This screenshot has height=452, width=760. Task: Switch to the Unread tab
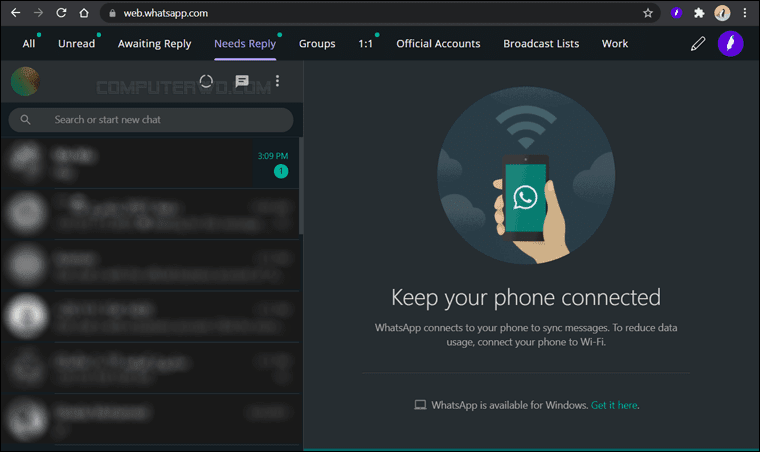[77, 44]
